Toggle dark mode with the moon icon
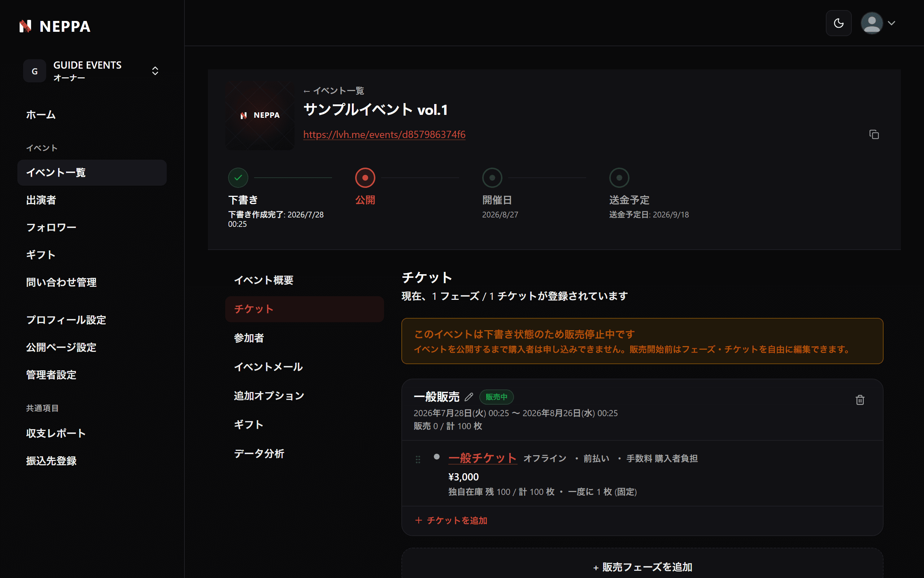This screenshot has width=924, height=578. [838, 23]
